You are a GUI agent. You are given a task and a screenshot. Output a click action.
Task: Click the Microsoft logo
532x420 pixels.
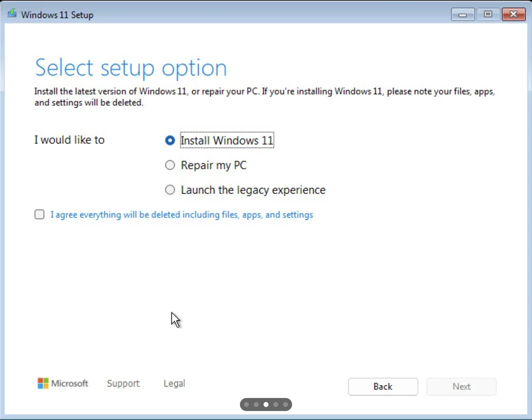click(x=62, y=383)
